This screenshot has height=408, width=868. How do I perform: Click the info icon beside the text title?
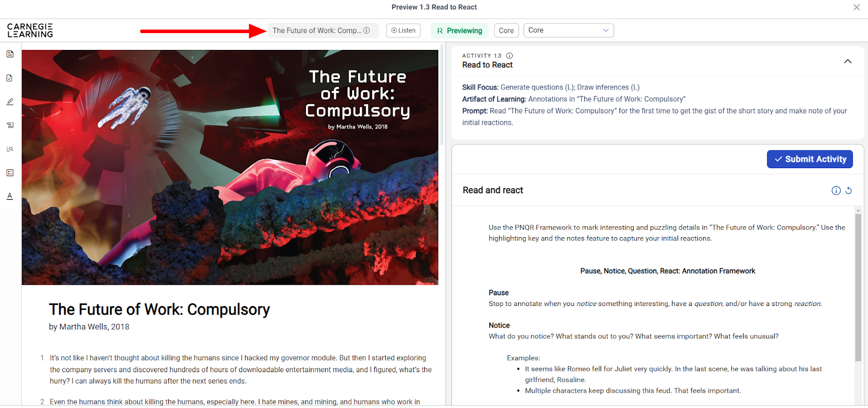[x=367, y=30]
